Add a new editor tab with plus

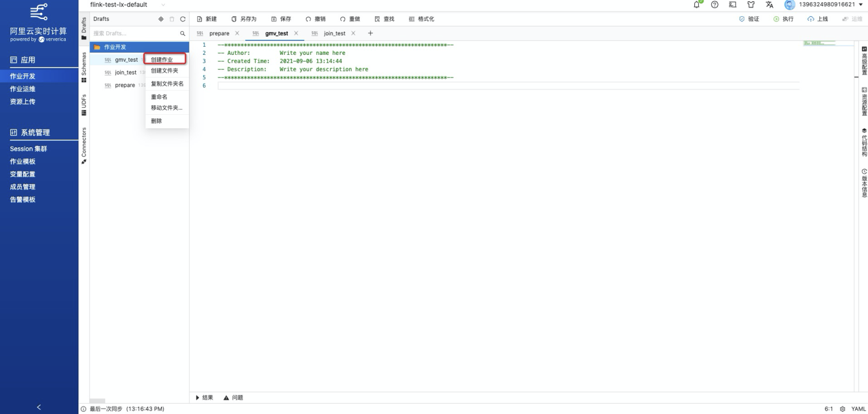coord(371,33)
